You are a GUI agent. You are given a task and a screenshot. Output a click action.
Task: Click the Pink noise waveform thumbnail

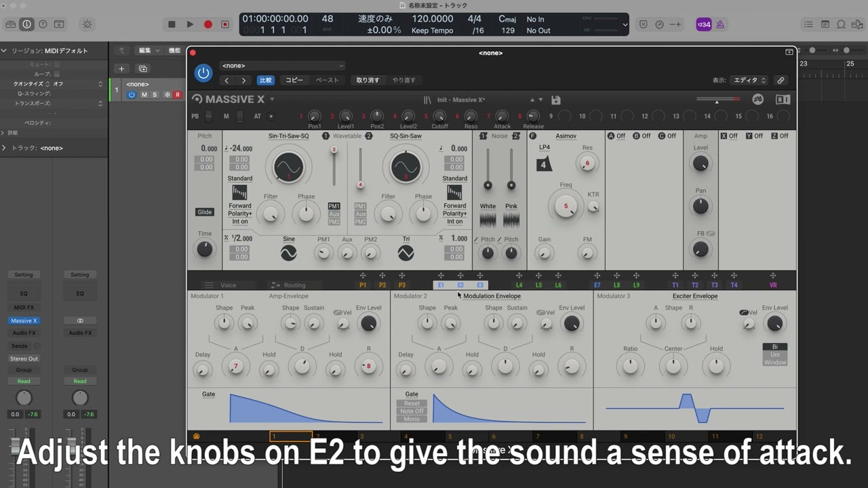point(511,220)
